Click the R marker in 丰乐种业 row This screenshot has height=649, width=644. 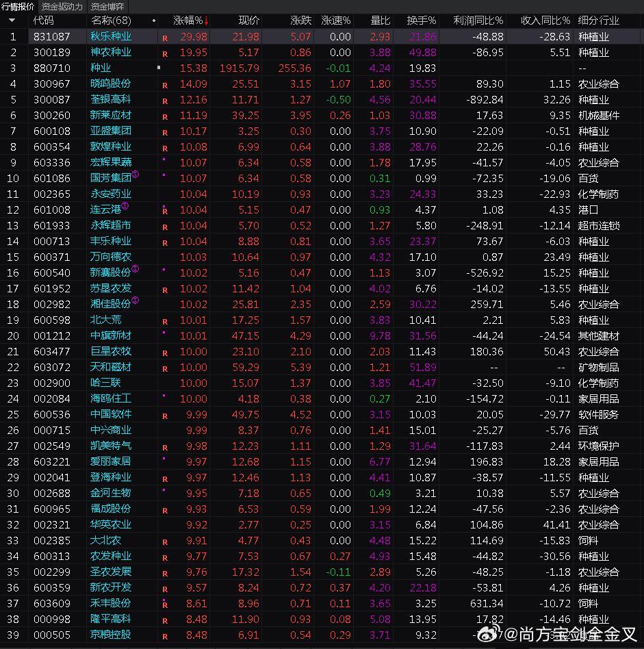pyautogui.click(x=165, y=243)
